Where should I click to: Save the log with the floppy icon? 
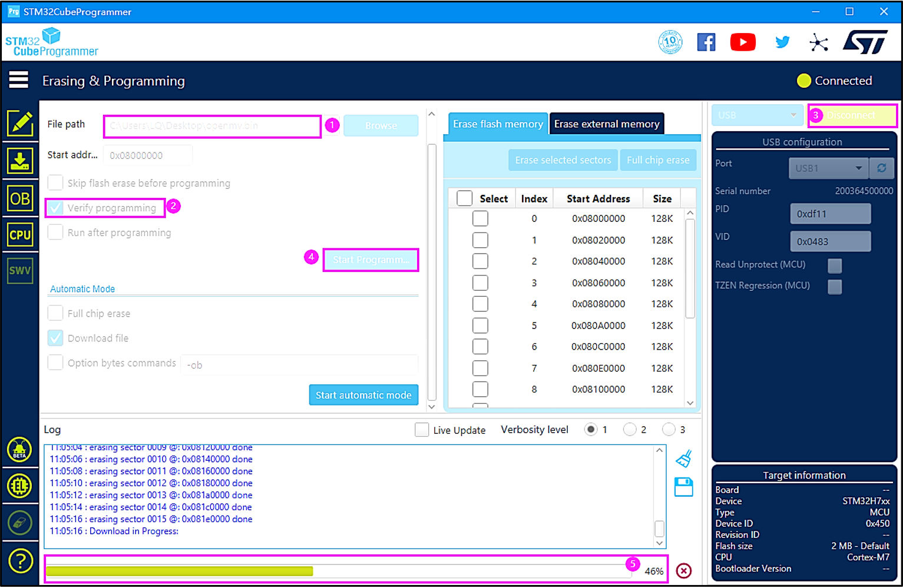(683, 487)
